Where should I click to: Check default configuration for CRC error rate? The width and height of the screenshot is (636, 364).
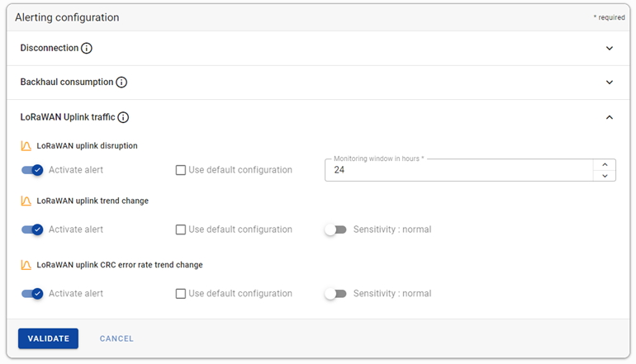click(181, 294)
